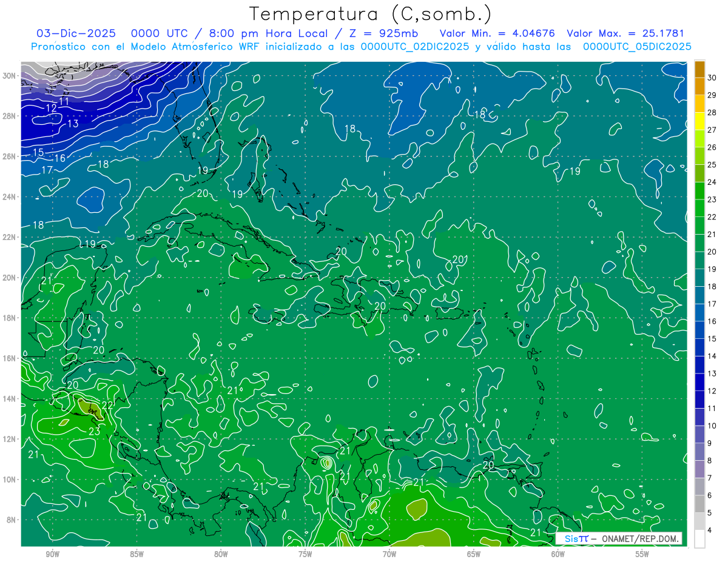Click the "23" contour label over Central America
This screenshot has width=728, height=562.
click(94, 432)
